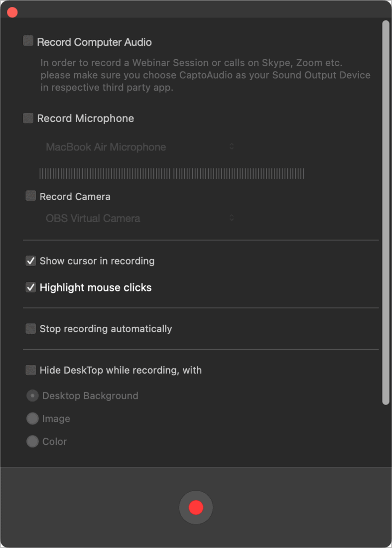Check the Record Microphone option

click(x=28, y=118)
